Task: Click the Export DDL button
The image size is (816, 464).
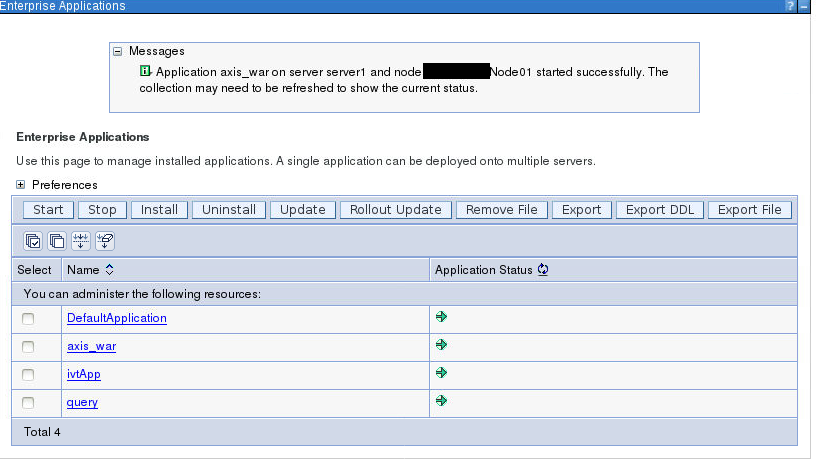Action: 660,210
